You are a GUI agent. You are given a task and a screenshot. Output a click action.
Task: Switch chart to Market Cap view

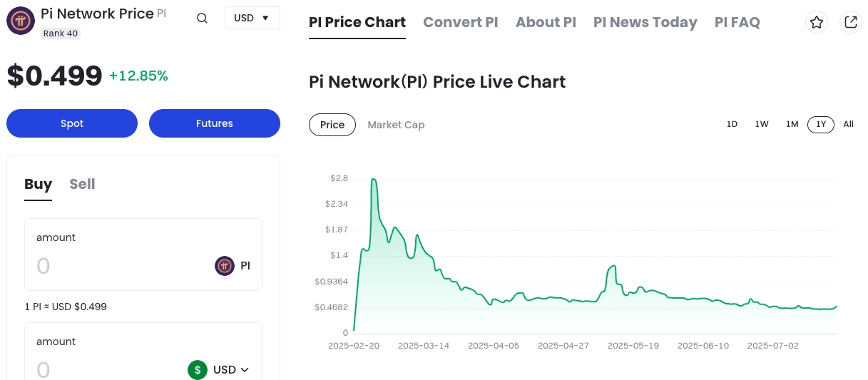pyautogui.click(x=396, y=125)
